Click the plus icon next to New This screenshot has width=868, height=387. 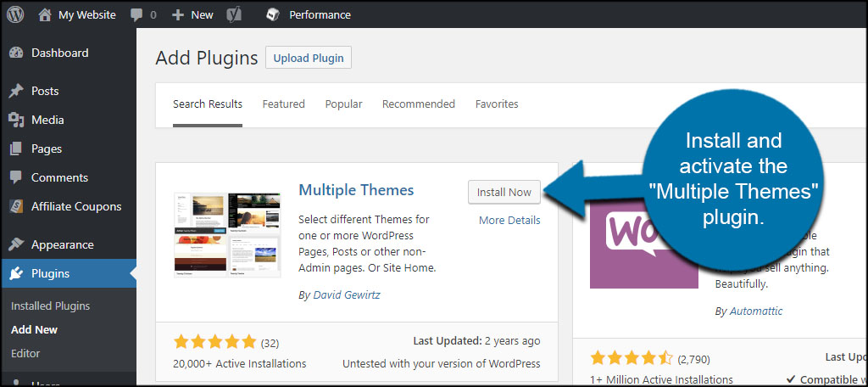pos(178,15)
